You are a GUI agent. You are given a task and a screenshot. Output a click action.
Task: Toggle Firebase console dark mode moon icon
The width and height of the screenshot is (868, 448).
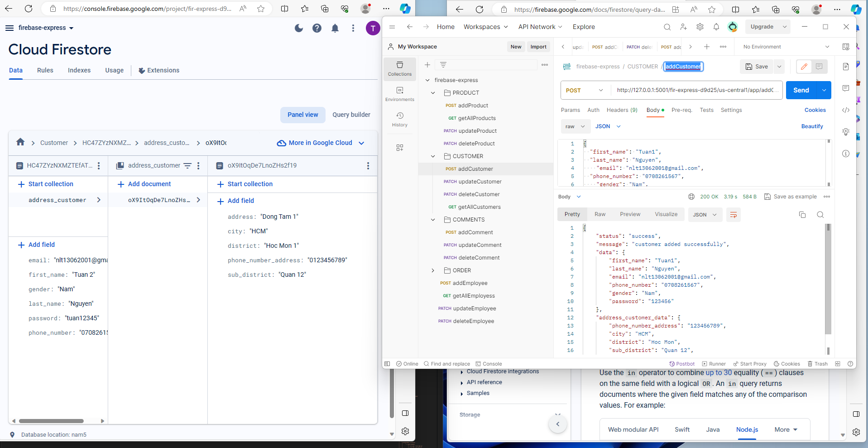[x=299, y=28]
